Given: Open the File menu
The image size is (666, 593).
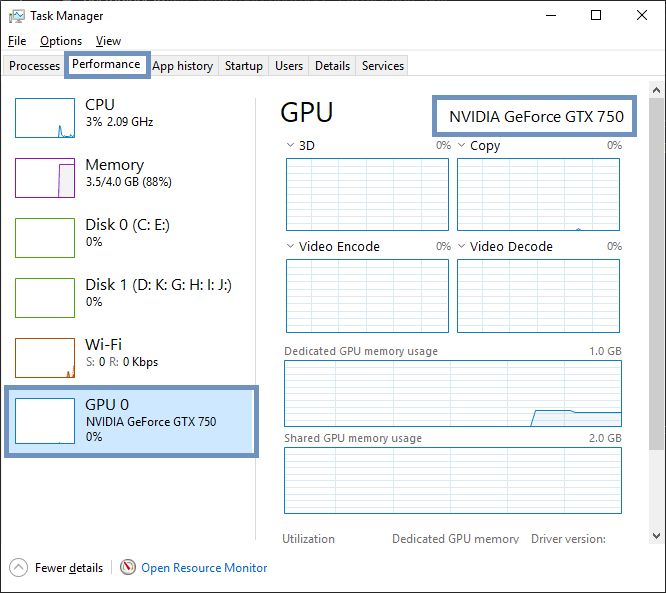Looking at the screenshot, I should (x=17, y=41).
